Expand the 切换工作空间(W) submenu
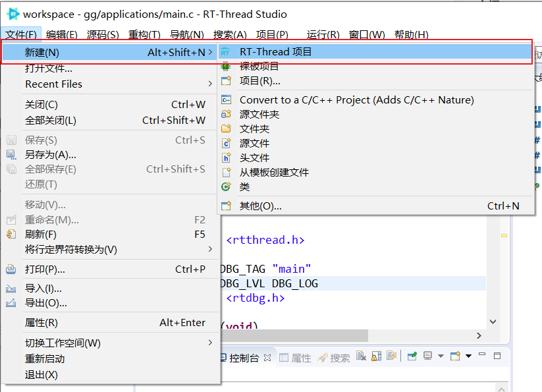This screenshot has height=392, width=542. pos(210,343)
